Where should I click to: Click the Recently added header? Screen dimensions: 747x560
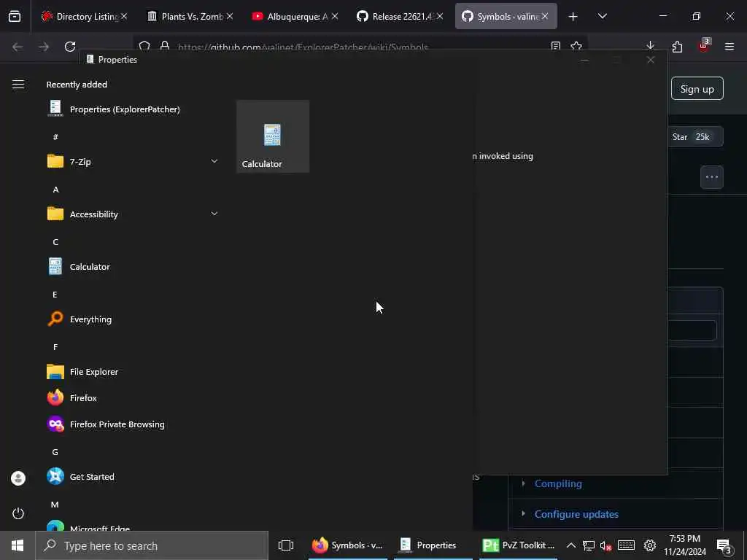coord(77,85)
